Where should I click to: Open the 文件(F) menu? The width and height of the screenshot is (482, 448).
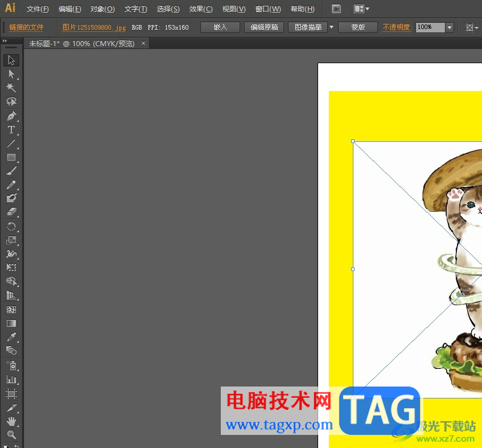point(38,9)
